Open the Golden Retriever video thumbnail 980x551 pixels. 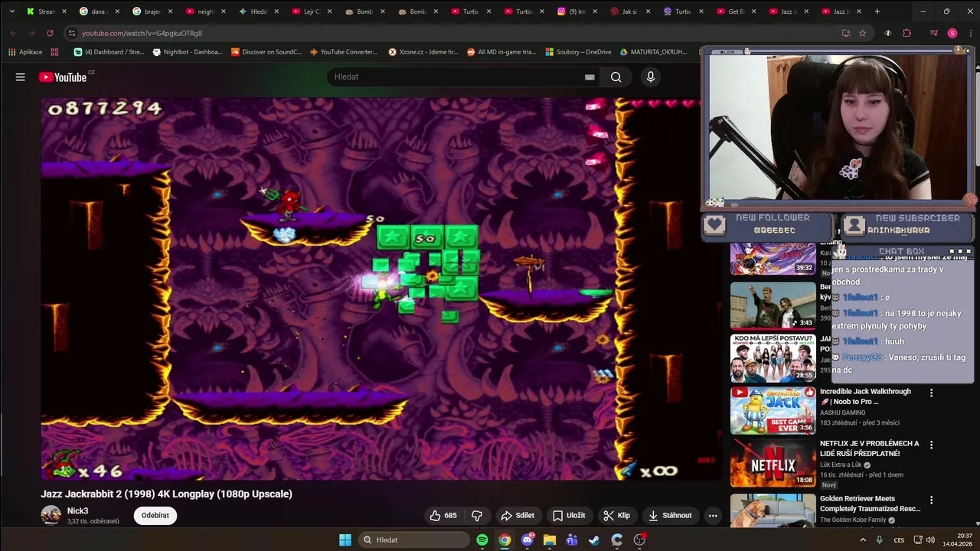tap(773, 510)
